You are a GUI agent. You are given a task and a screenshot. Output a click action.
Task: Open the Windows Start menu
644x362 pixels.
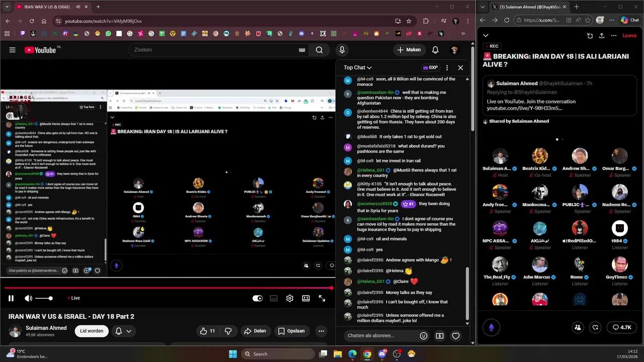pos(233,354)
